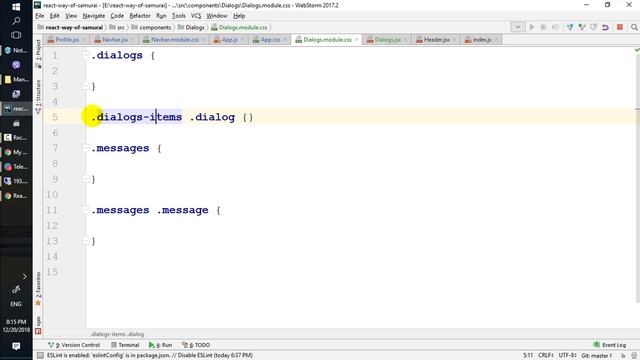Open the VCS menu
The image size is (640, 360).
(x=196, y=16)
